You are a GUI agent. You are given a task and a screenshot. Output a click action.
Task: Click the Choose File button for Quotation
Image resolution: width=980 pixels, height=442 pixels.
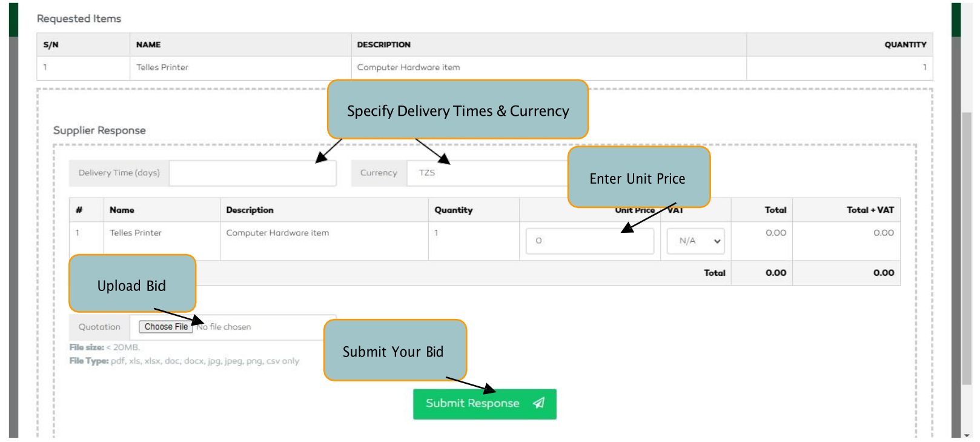(165, 328)
